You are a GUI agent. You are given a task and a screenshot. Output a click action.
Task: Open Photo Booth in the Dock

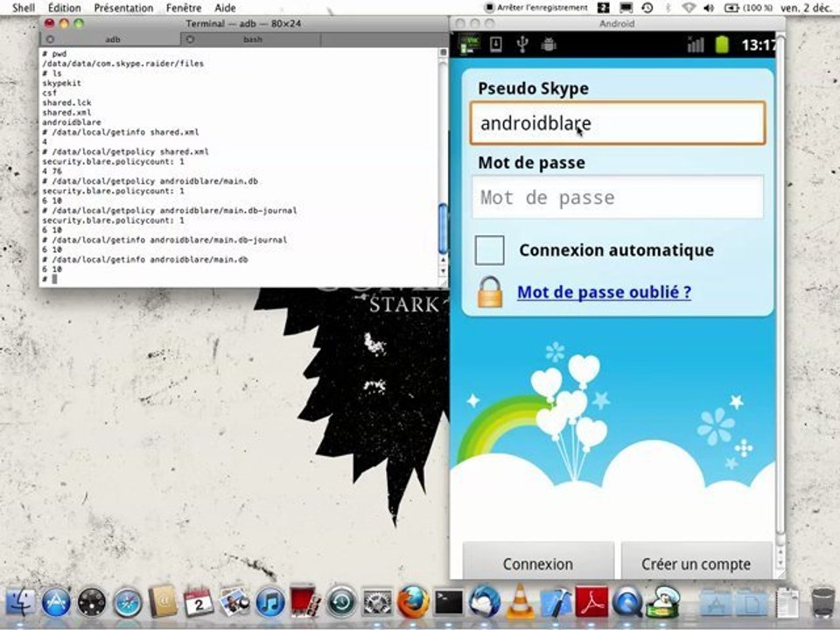[x=305, y=602]
